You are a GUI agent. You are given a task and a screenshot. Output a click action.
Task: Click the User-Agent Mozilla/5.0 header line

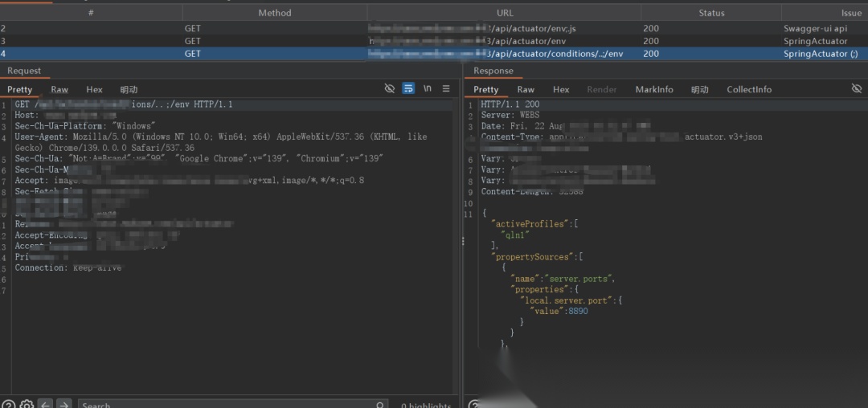click(221, 142)
